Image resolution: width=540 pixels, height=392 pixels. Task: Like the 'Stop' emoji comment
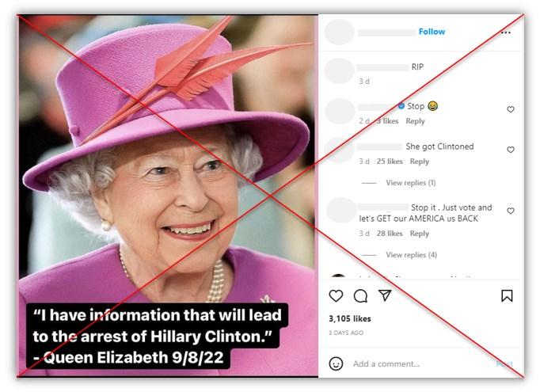pos(511,109)
